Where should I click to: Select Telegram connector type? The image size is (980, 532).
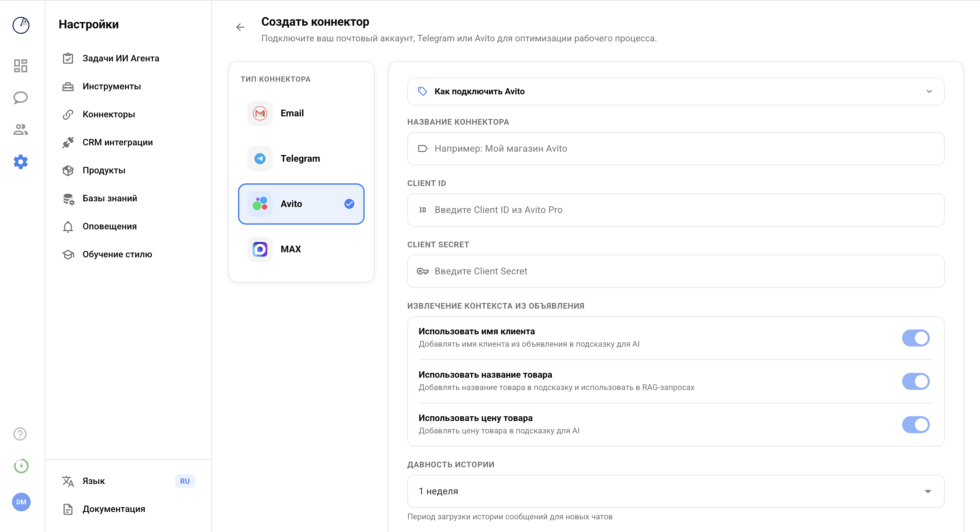[x=301, y=158]
